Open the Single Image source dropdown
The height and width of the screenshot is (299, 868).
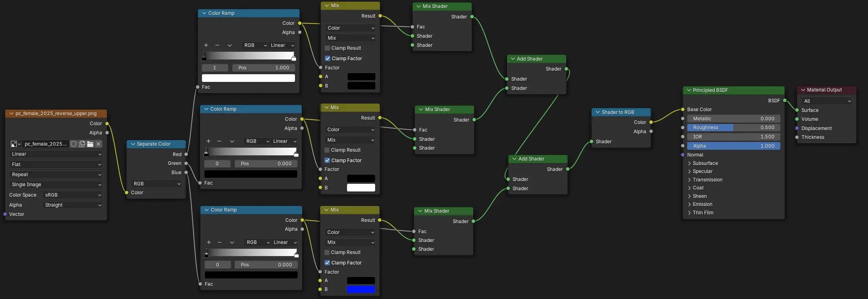coord(56,185)
